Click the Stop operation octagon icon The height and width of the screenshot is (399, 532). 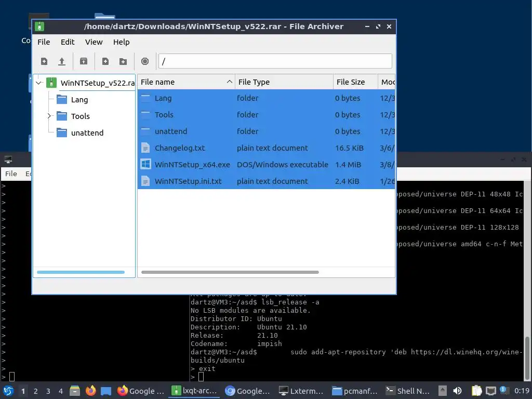click(145, 61)
